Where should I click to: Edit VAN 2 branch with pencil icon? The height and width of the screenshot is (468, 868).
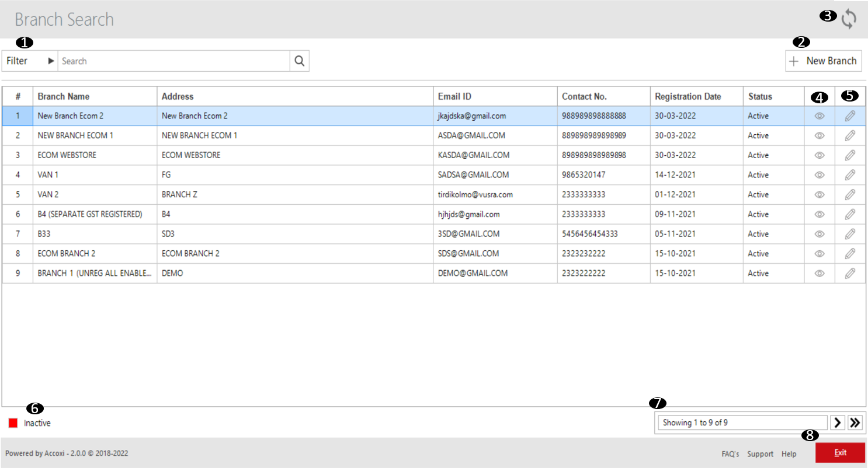click(x=850, y=194)
